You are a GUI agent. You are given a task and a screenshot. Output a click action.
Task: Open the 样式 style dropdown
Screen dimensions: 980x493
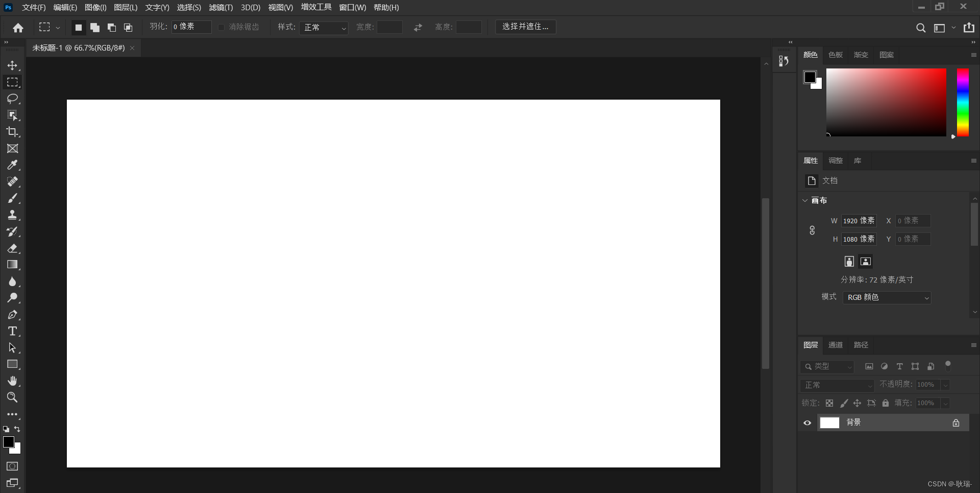tap(324, 28)
